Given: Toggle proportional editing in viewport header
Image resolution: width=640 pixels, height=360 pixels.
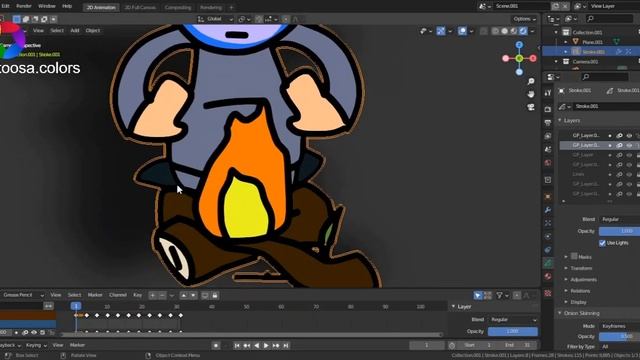Looking at the screenshot, I should tap(285, 19).
